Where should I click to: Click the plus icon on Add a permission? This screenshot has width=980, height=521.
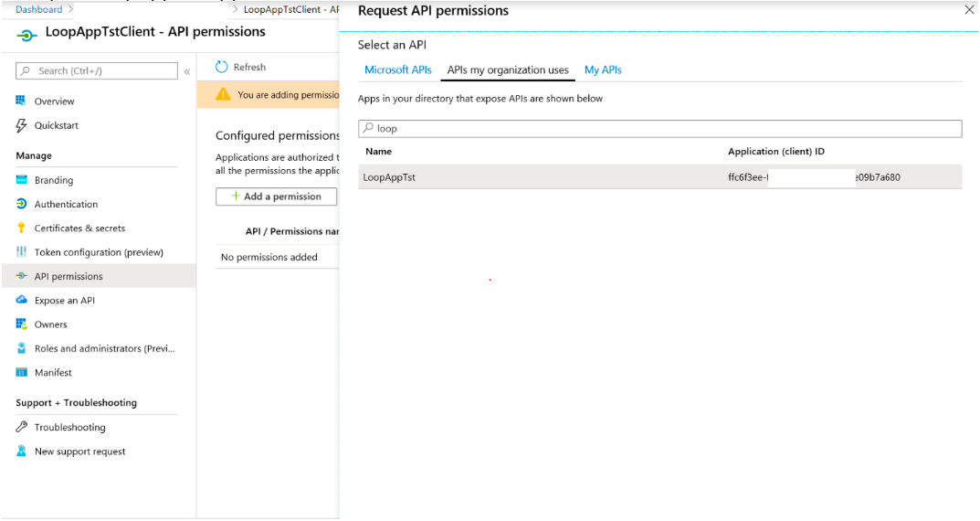click(236, 196)
